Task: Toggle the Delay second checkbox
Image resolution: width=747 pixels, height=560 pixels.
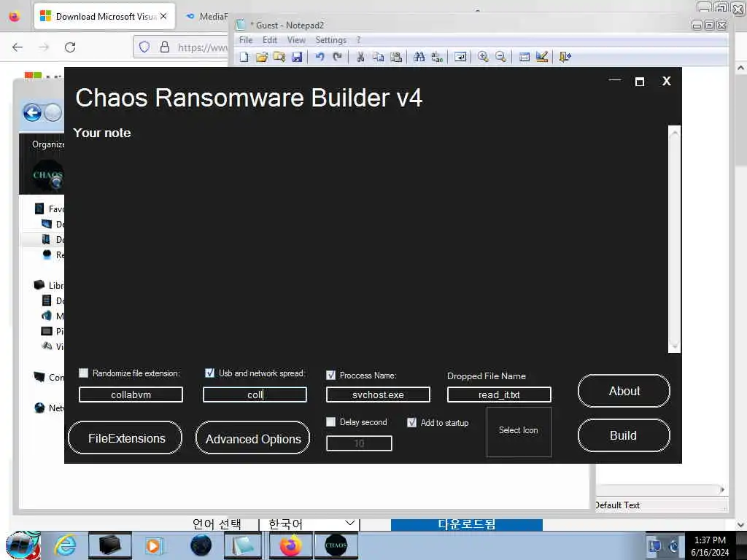Action: pos(330,422)
